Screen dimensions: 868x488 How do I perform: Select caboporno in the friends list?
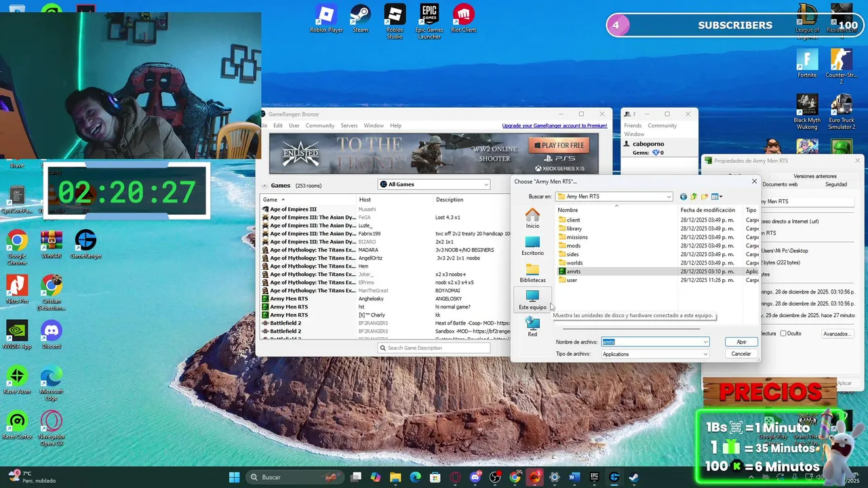tap(648, 144)
